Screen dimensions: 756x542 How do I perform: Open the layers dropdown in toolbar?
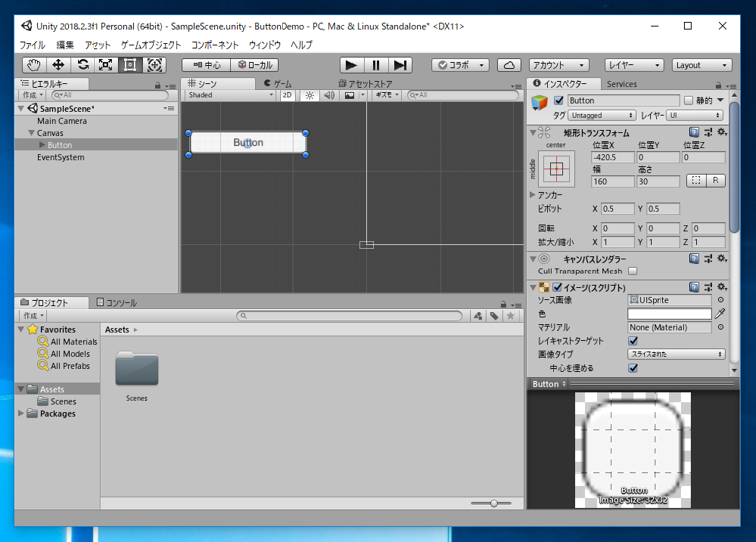coord(635,65)
